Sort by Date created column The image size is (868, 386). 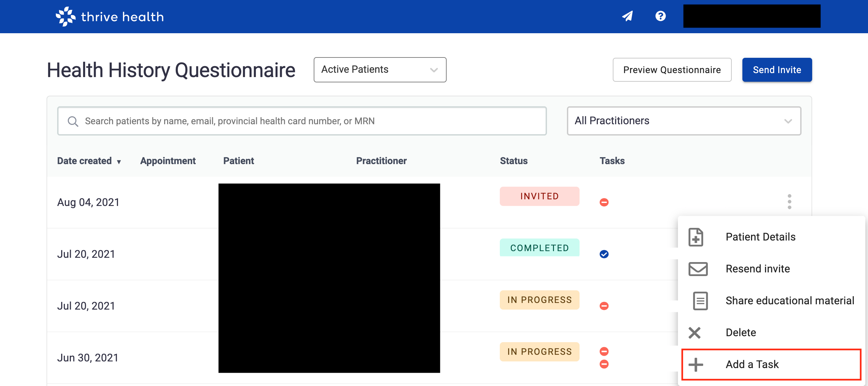(89, 161)
